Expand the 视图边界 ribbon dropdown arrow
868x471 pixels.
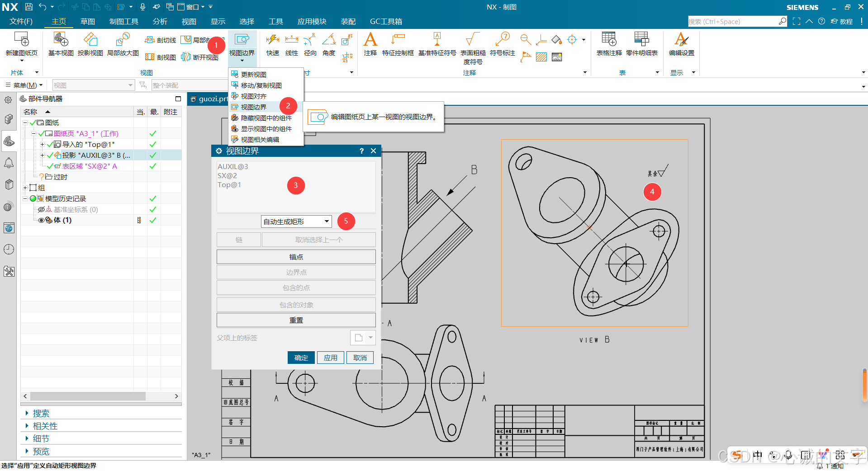pos(242,61)
